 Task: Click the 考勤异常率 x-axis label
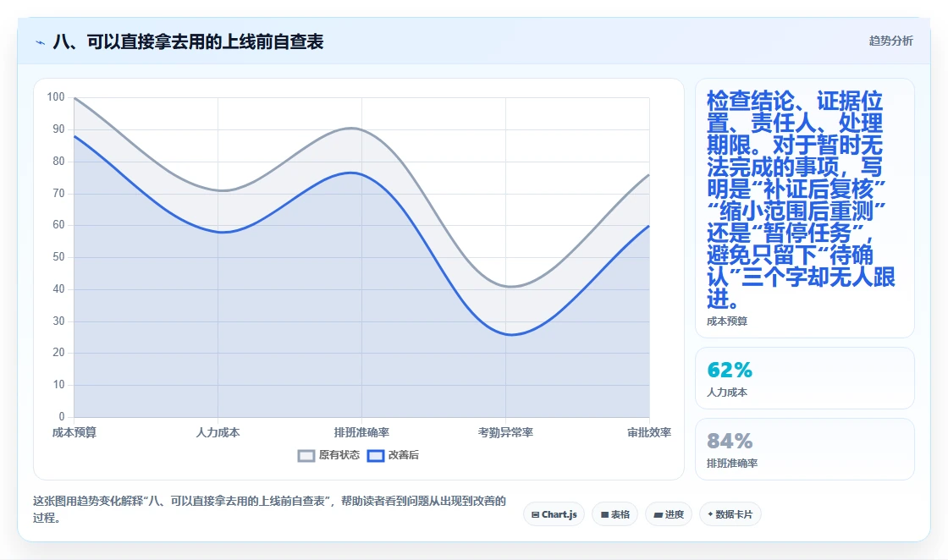coord(505,432)
